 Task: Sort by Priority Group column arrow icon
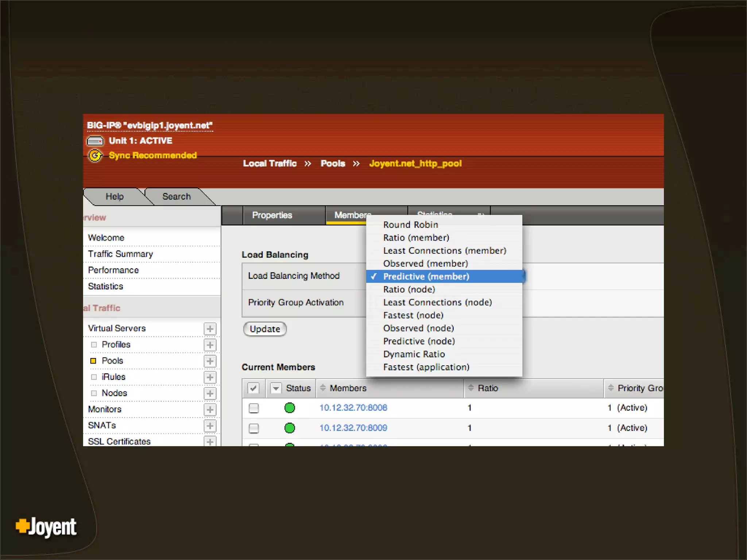click(x=611, y=388)
